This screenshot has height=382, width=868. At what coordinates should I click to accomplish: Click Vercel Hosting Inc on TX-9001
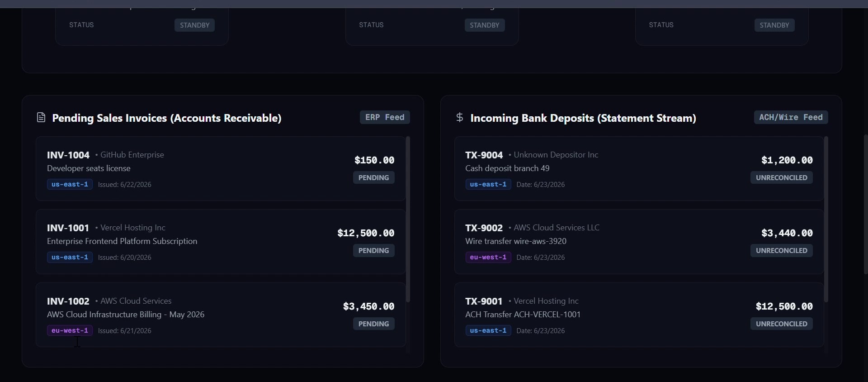(546, 301)
